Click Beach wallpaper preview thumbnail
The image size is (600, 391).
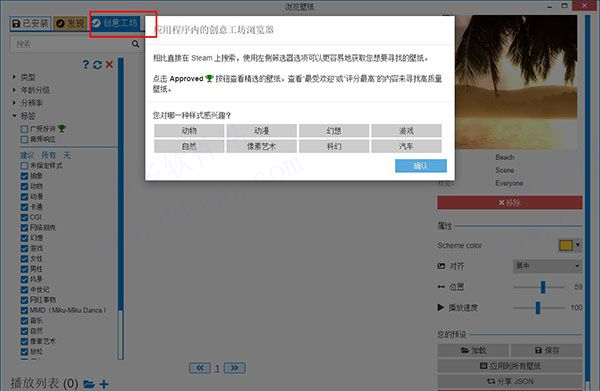point(516,82)
